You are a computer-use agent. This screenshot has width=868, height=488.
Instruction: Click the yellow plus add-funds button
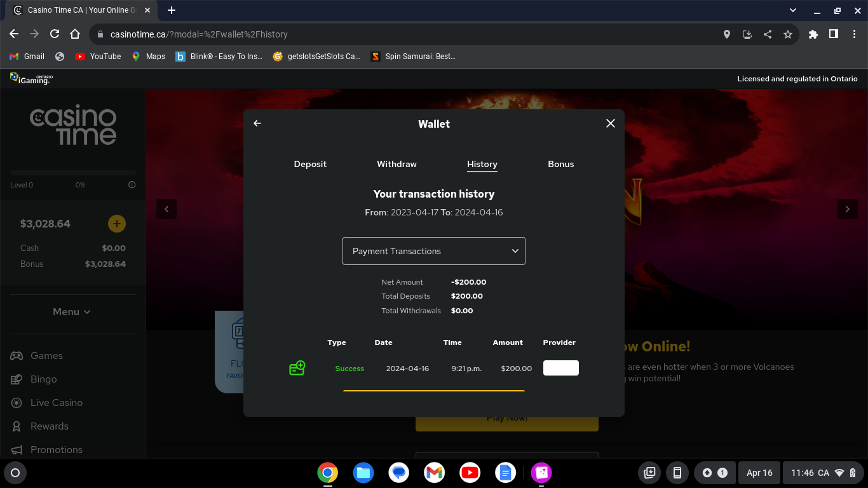coord(117,224)
